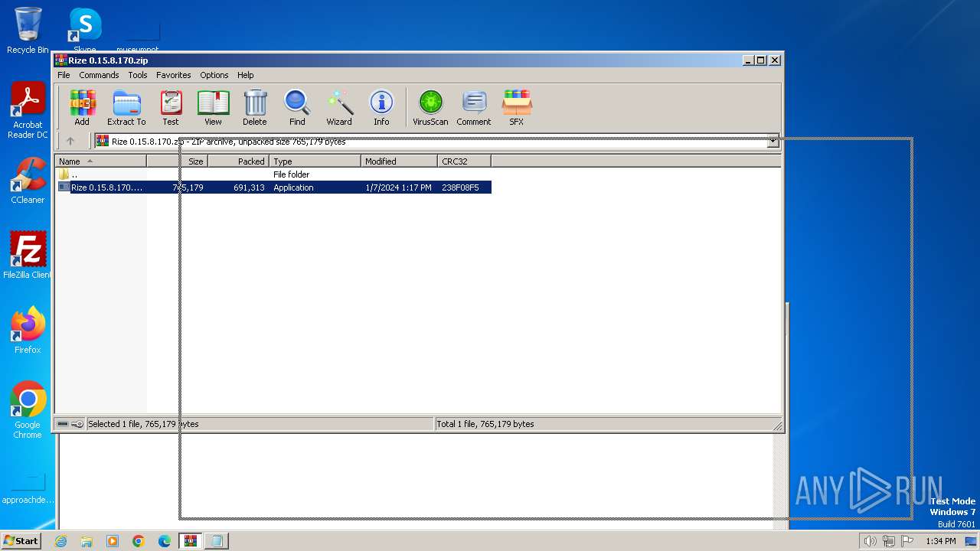The width and height of the screenshot is (980, 551).
Task: Click the Start button
Action: pyautogui.click(x=21, y=541)
